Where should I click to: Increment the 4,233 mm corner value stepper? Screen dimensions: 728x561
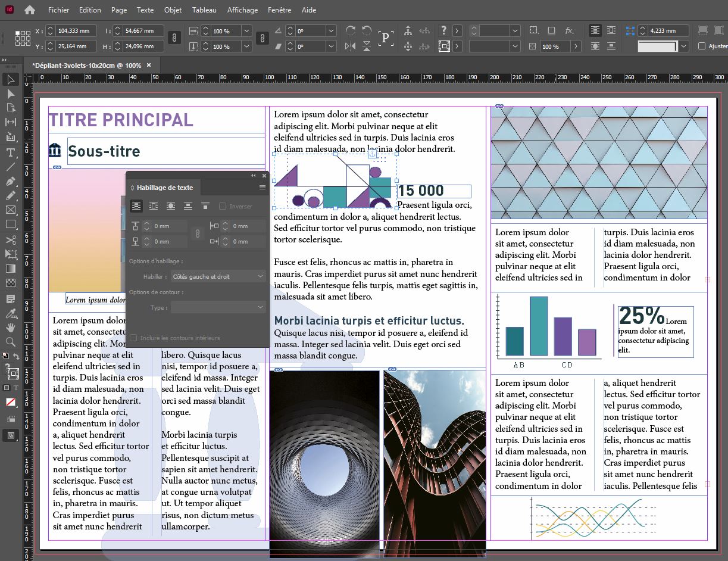643,28
